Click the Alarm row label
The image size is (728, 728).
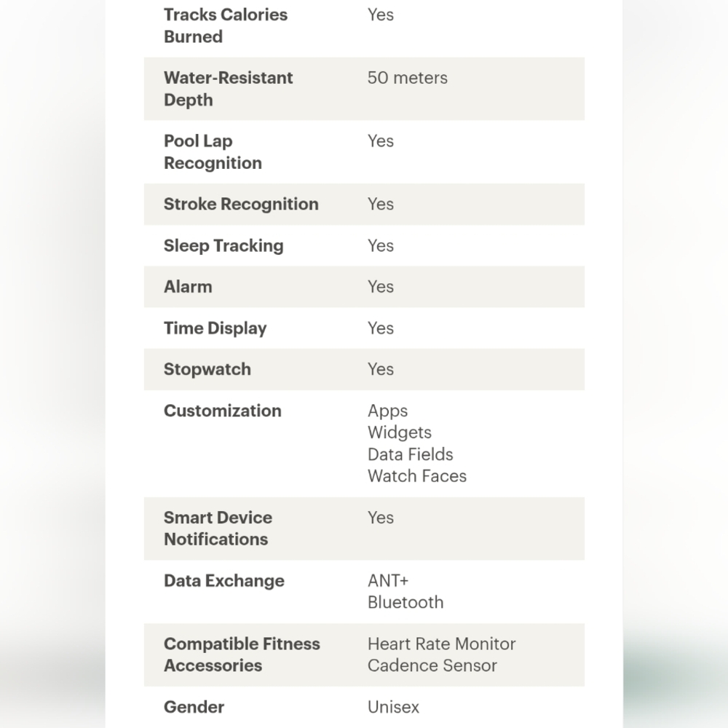188,286
